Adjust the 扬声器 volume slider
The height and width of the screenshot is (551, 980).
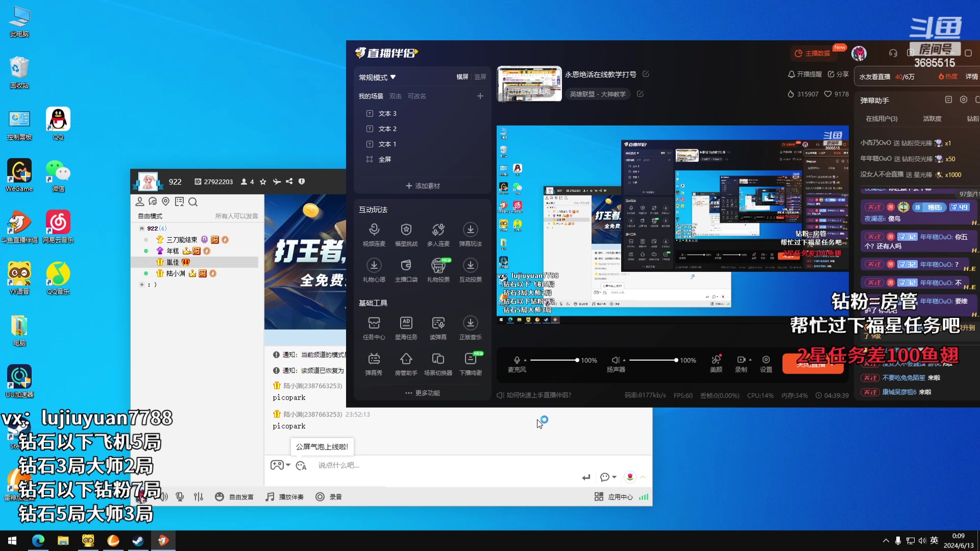click(x=653, y=360)
